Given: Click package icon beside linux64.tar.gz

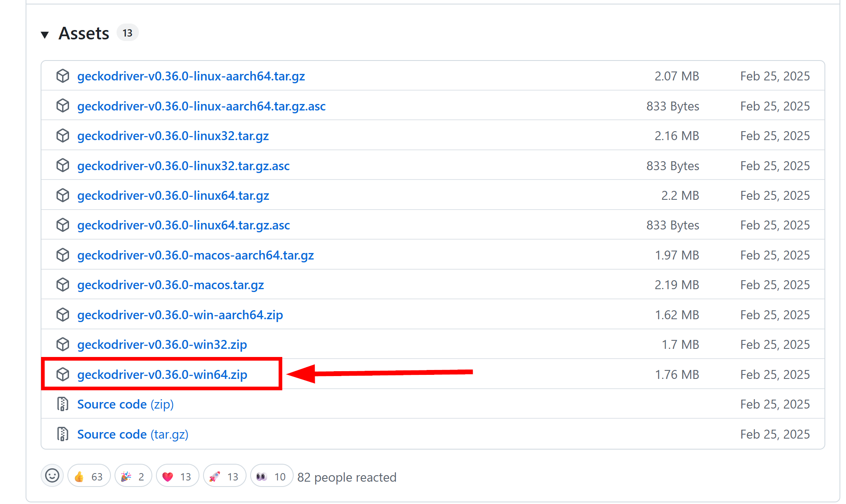Looking at the screenshot, I should [63, 195].
